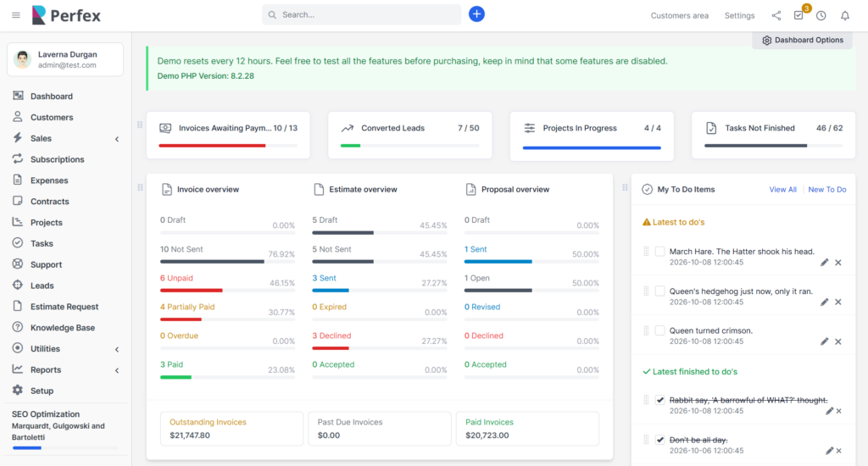Open Customers area link
868x466 pixels.
click(x=679, y=15)
